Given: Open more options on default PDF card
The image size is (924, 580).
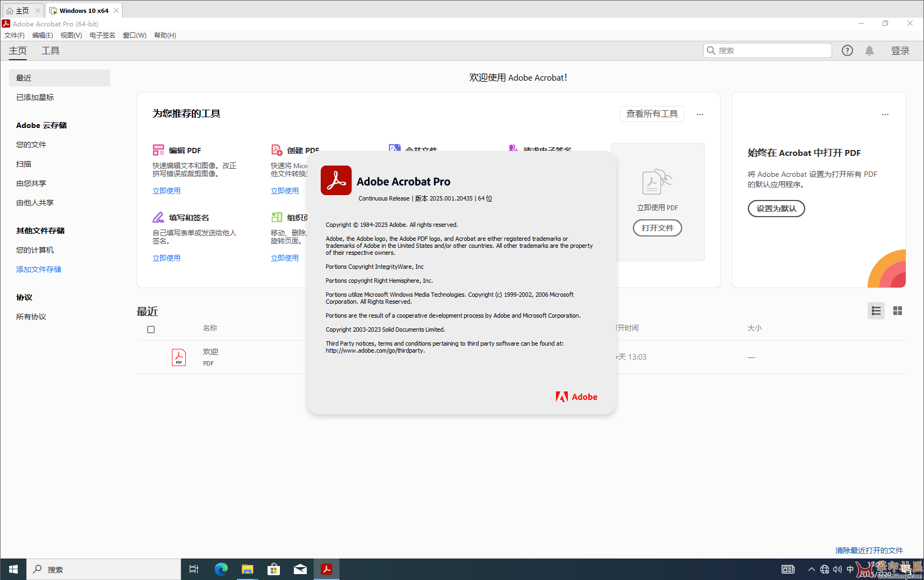Looking at the screenshot, I should [885, 114].
